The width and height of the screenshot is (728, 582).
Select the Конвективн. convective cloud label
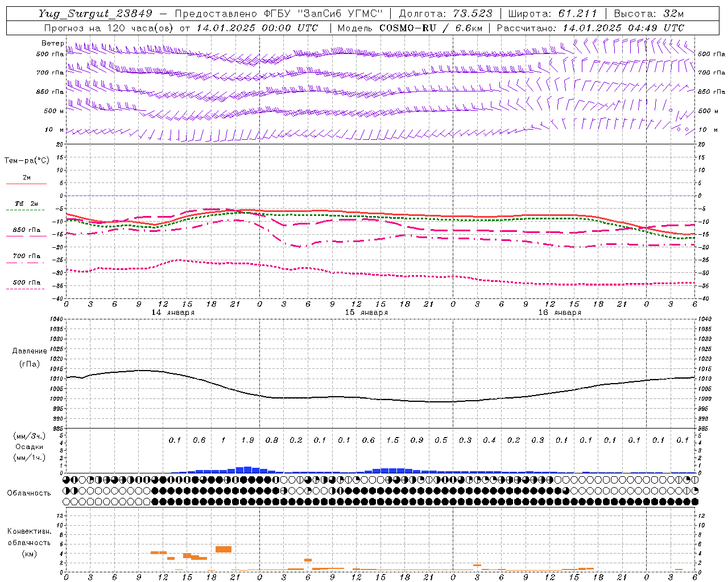pyautogui.click(x=29, y=531)
